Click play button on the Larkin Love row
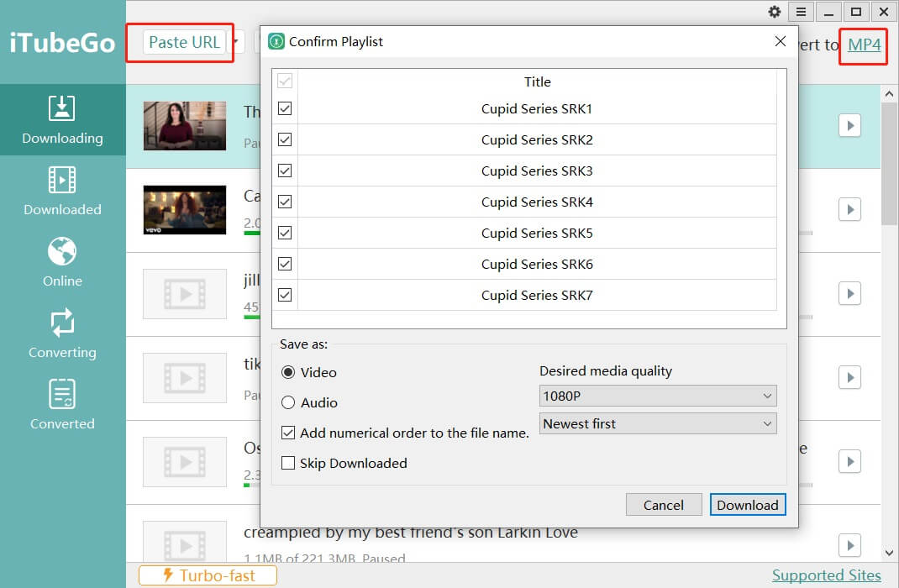 click(x=849, y=546)
